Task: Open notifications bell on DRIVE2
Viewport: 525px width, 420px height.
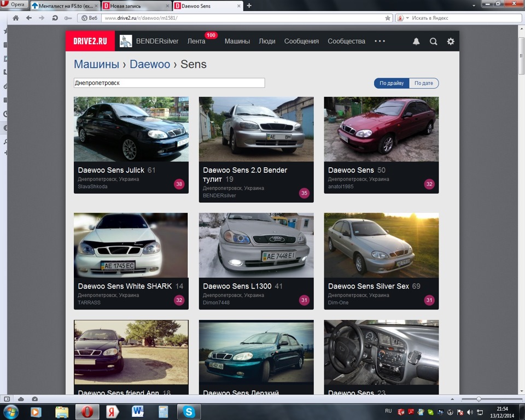Action: pos(416,41)
